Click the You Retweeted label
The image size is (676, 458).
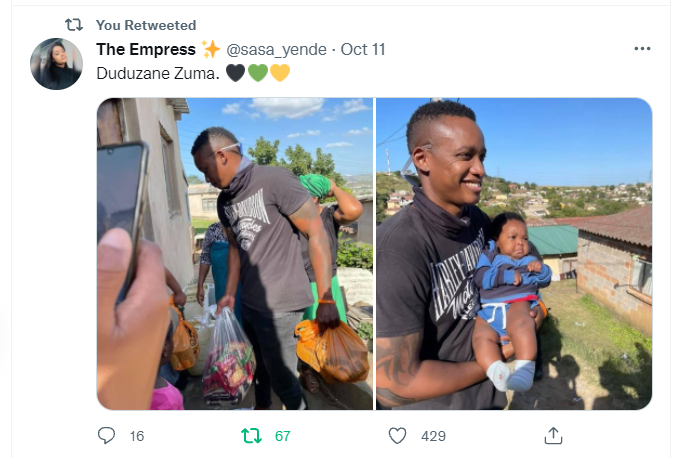(x=146, y=25)
